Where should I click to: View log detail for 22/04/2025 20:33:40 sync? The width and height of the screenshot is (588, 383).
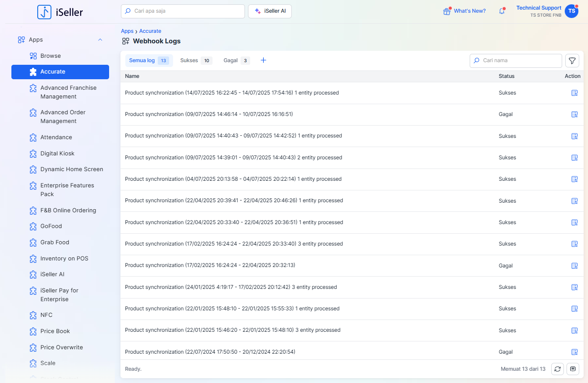point(574,222)
